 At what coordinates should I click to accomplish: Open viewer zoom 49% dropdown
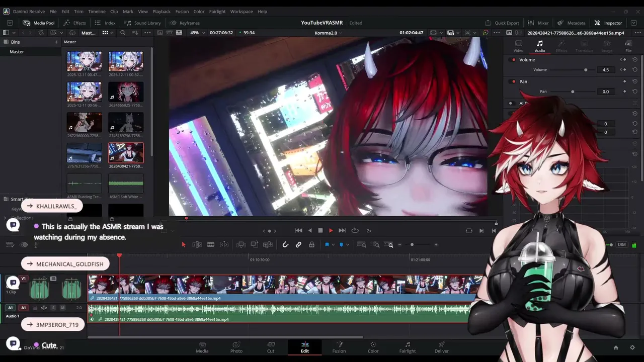[x=197, y=33]
